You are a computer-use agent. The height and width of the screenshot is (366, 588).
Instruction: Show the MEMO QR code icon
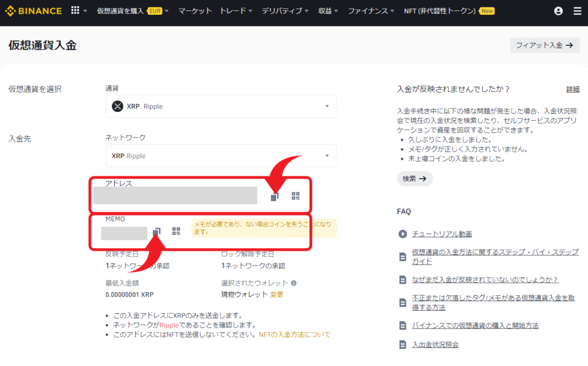point(176,231)
